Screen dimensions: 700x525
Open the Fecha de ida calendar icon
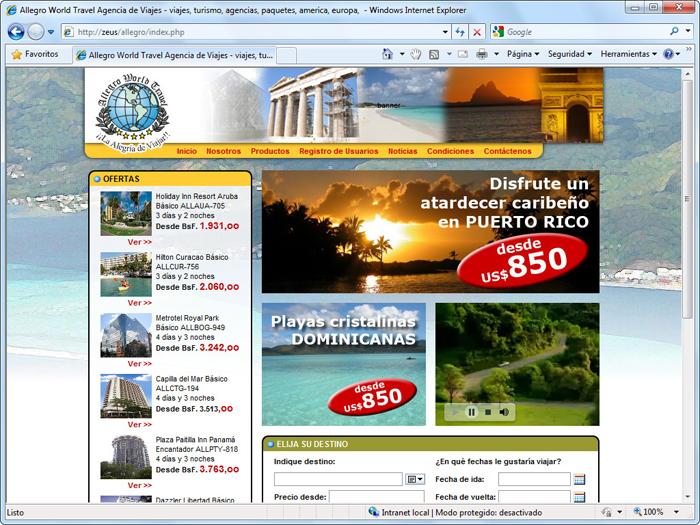579,479
